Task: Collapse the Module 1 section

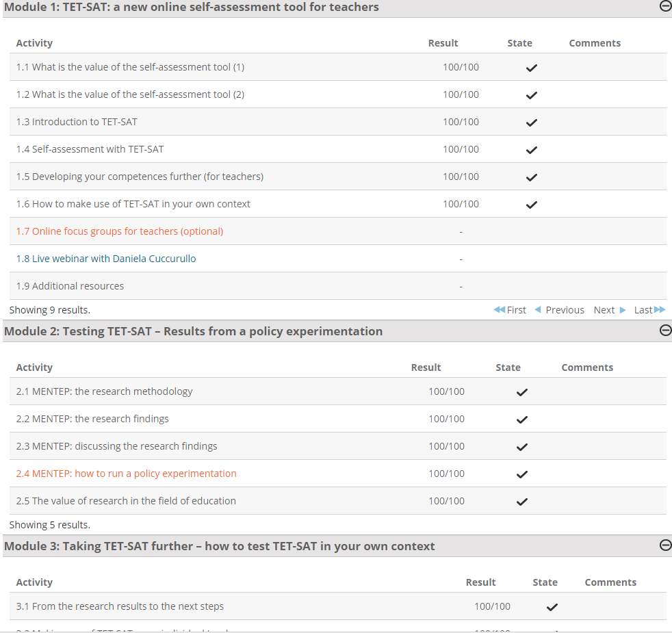Action: pyautogui.click(x=666, y=6)
